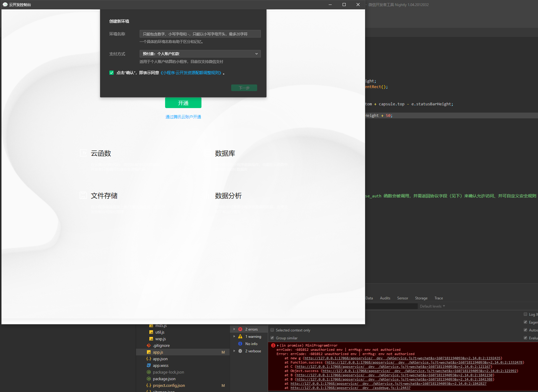Image resolution: width=538 pixels, height=392 pixels.
Task: Open the Object.success WAService.js stack link
Action: [x=420, y=371]
